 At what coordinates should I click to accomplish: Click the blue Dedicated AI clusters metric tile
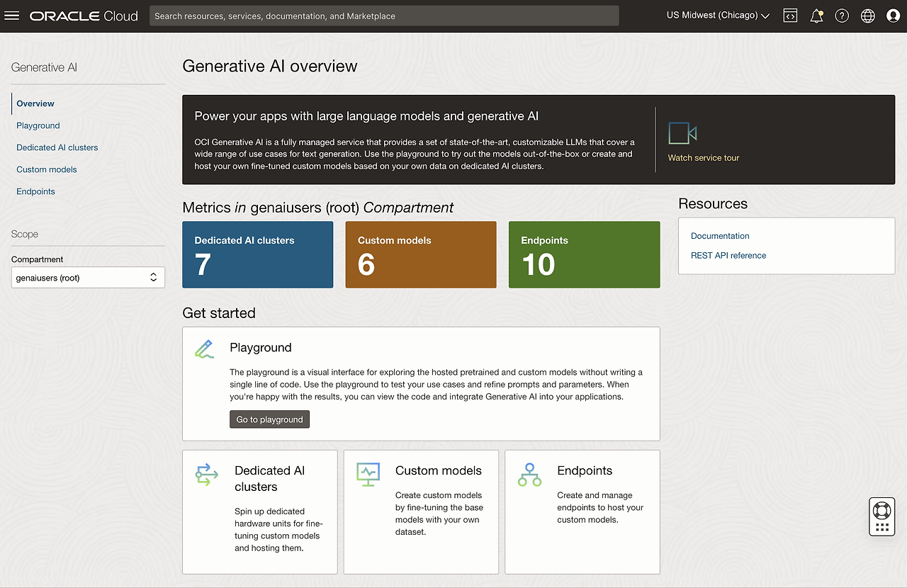(x=257, y=255)
